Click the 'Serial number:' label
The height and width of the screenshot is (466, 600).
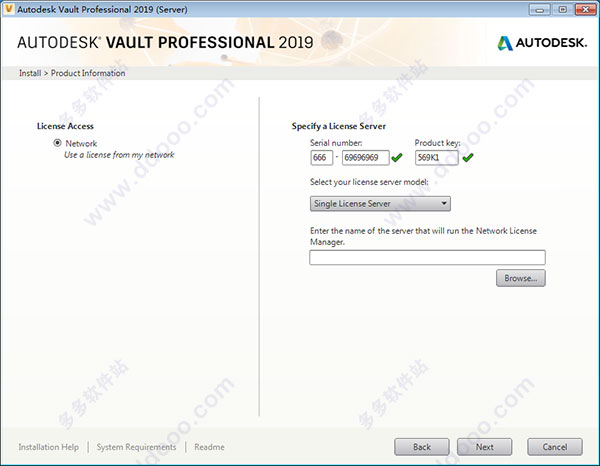pos(336,143)
